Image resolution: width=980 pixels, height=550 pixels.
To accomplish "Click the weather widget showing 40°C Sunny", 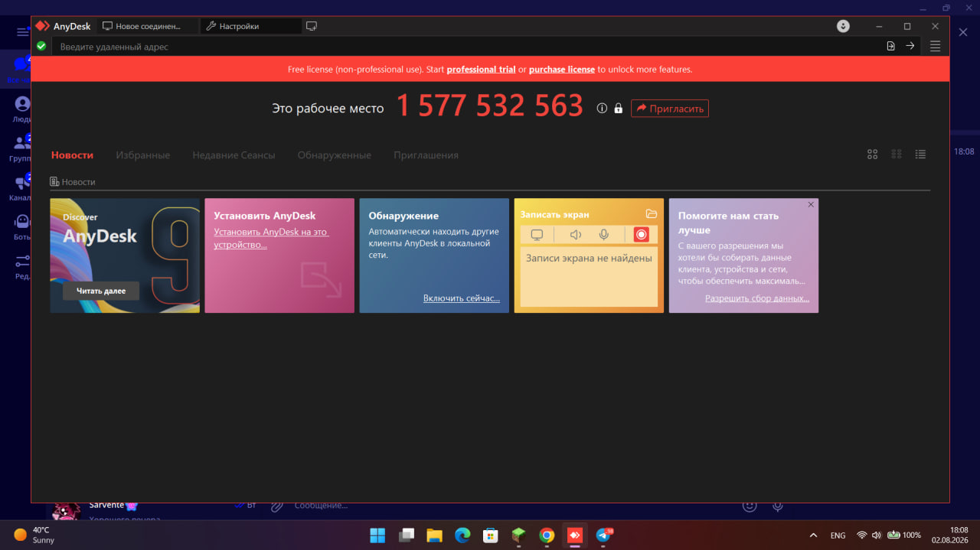I will [34, 535].
